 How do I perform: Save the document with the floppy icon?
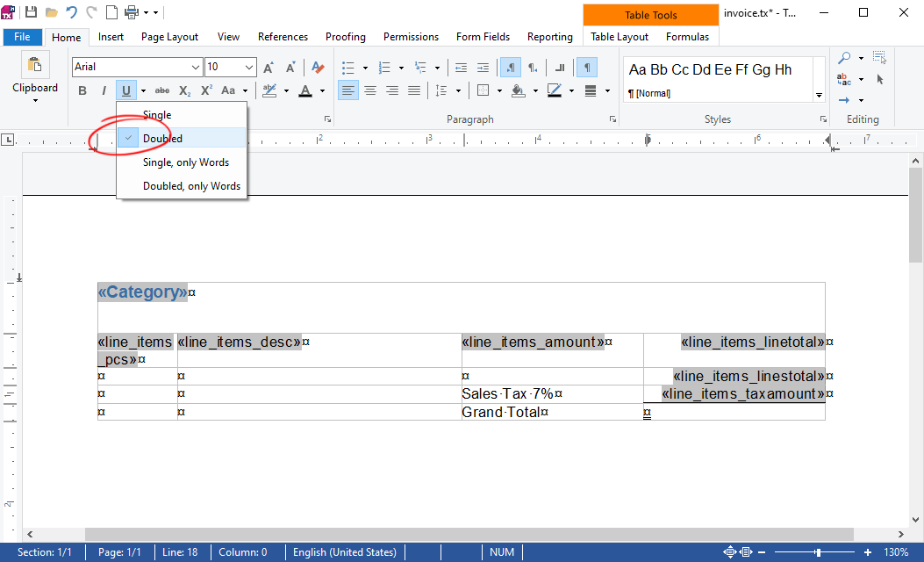click(x=32, y=12)
